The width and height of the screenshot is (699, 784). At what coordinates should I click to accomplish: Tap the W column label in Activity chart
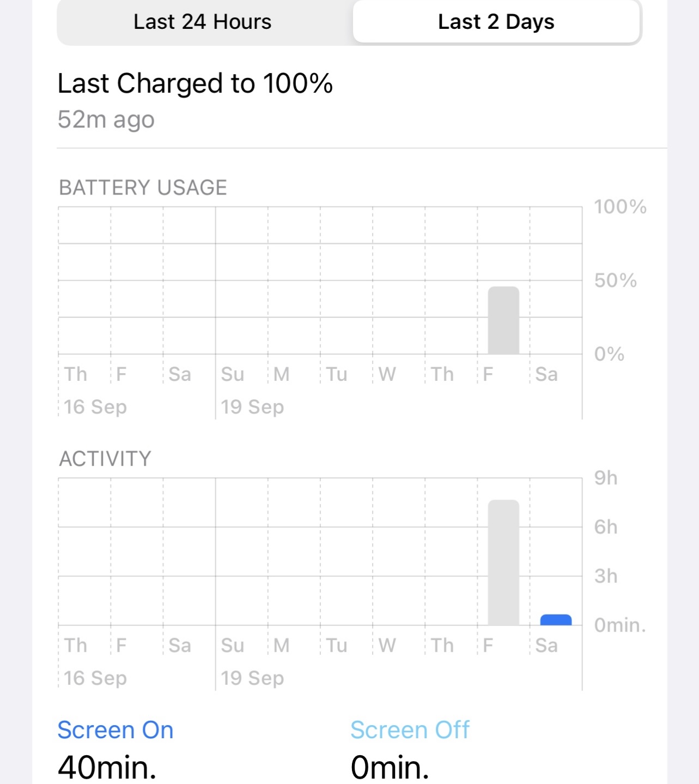tap(387, 646)
